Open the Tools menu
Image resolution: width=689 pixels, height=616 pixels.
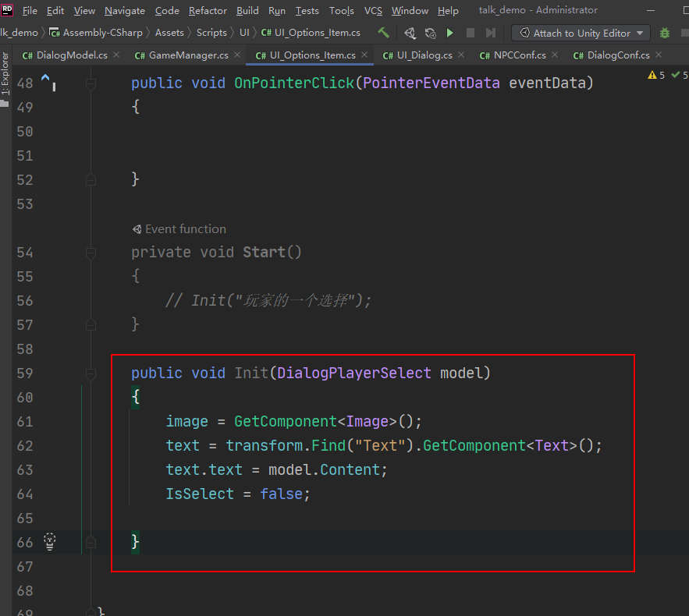point(342,11)
